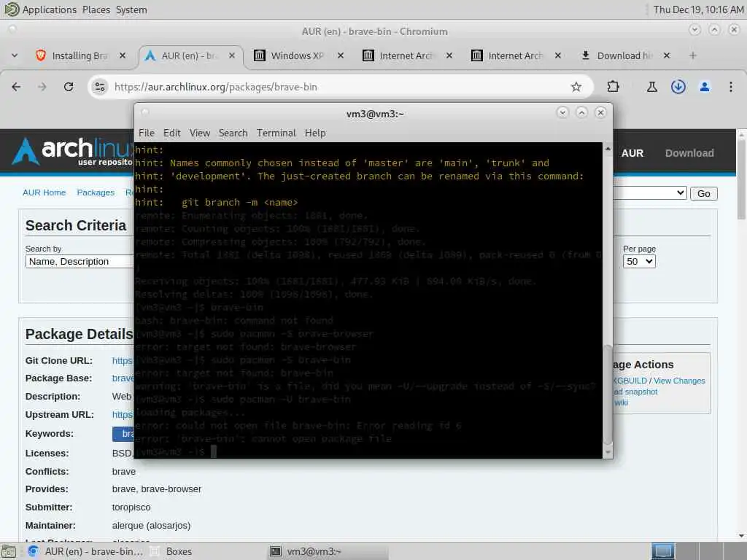Show downloads via the download icon
The height and width of the screenshot is (560, 747).
(x=678, y=87)
